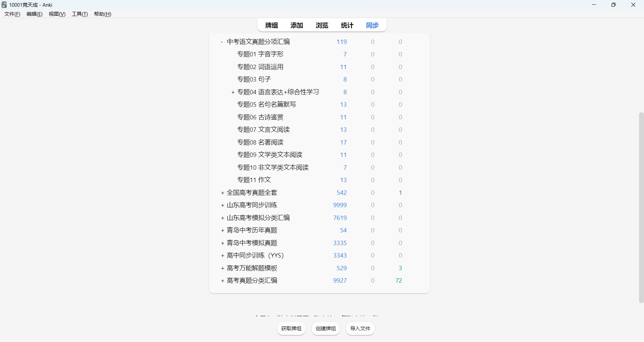Click new-card count 7619
The image size is (644, 342).
click(340, 218)
